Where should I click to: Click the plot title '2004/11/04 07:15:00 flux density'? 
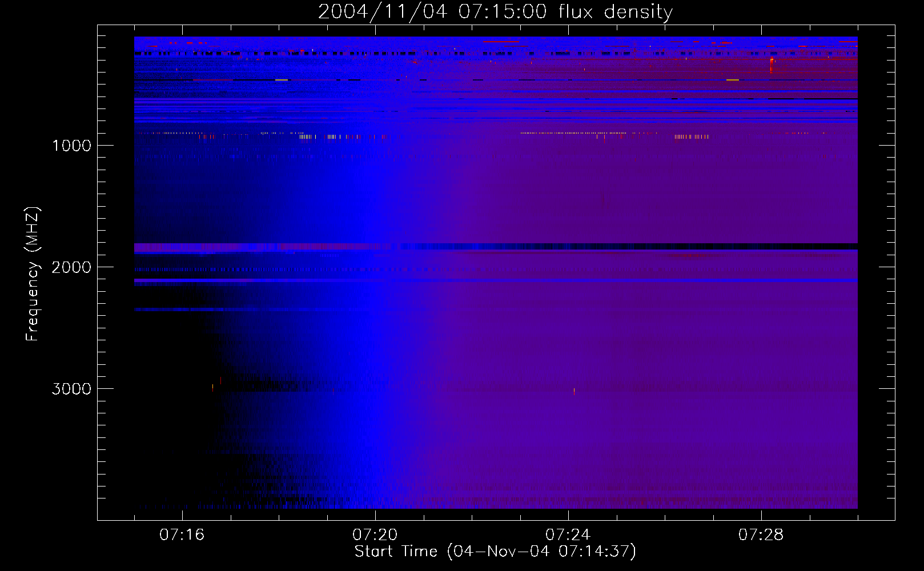click(x=495, y=11)
